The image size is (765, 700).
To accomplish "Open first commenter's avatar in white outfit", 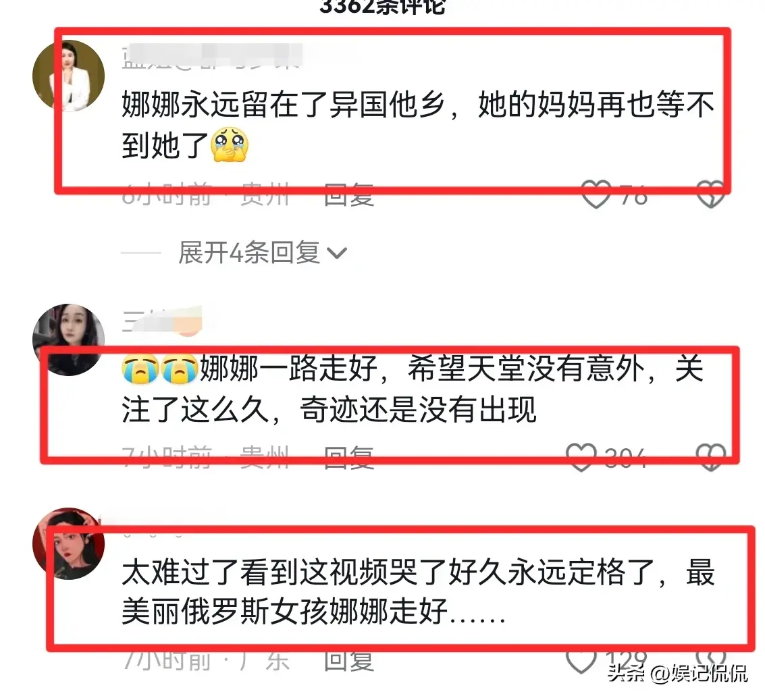I will pyautogui.click(x=69, y=76).
